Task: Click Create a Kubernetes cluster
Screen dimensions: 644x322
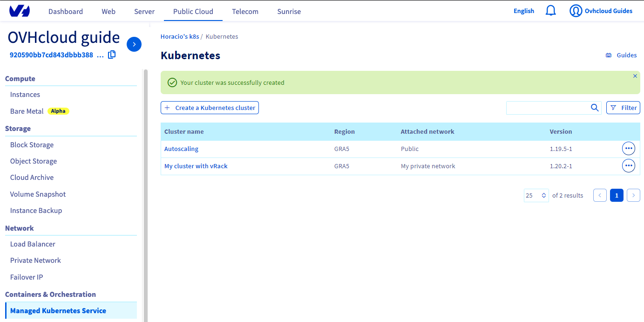Action: click(x=210, y=108)
